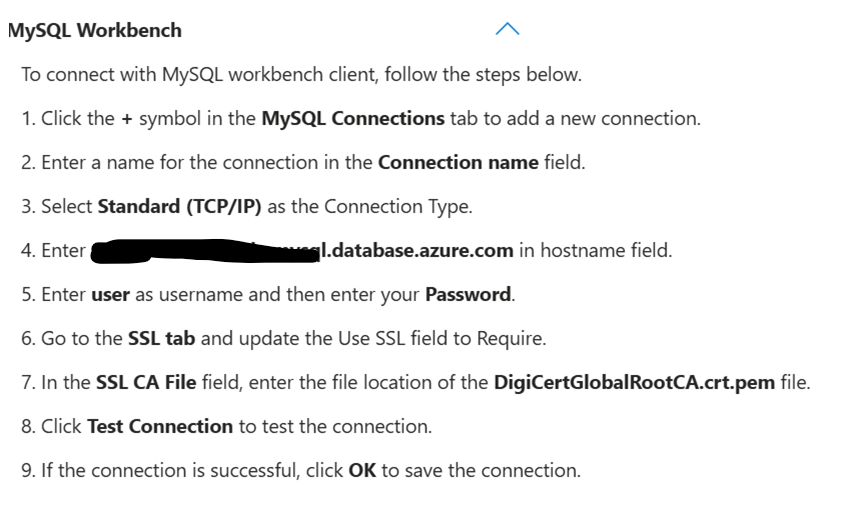
Task: Click 'Test Connection' bold text in step 8
Action: pyautogui.click(x=160, y=426)
